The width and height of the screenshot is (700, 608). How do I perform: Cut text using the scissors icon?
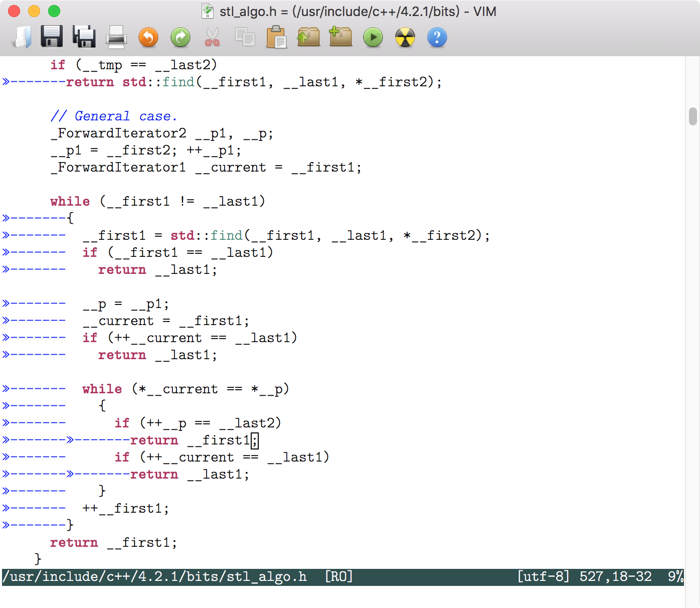[x=213, y=37]
